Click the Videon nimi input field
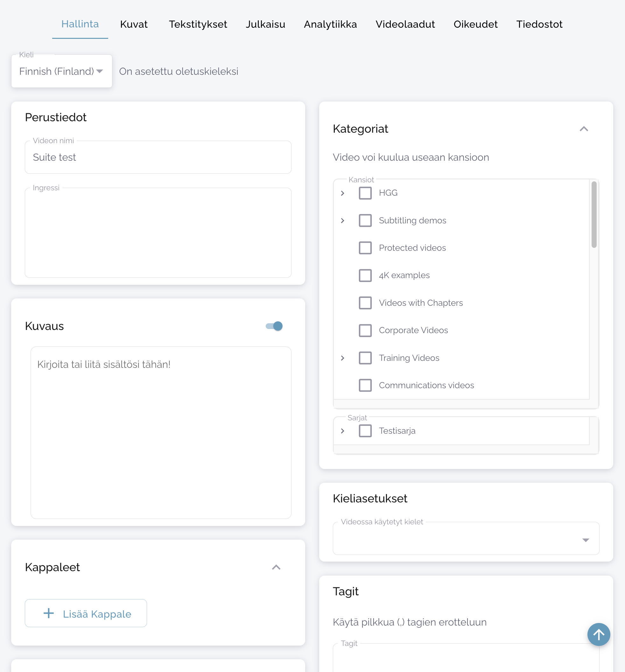Viewport: 625px width, 672px height. coord(158,157)
